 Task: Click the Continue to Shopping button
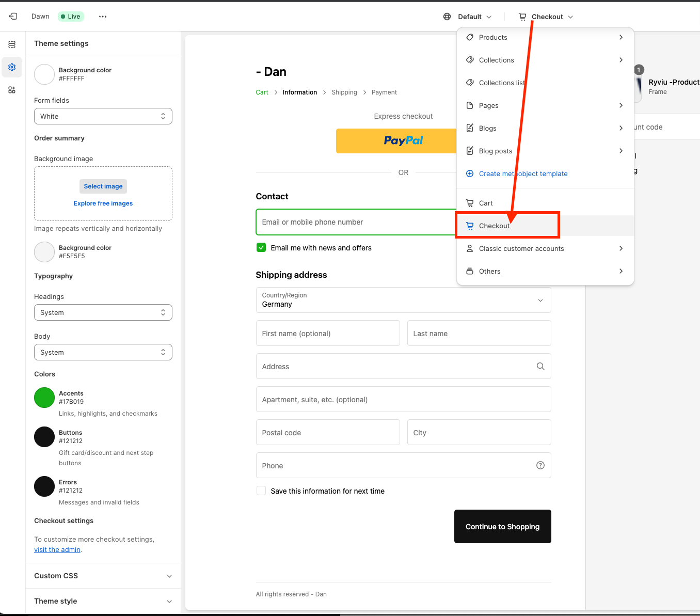coord(503,526)
